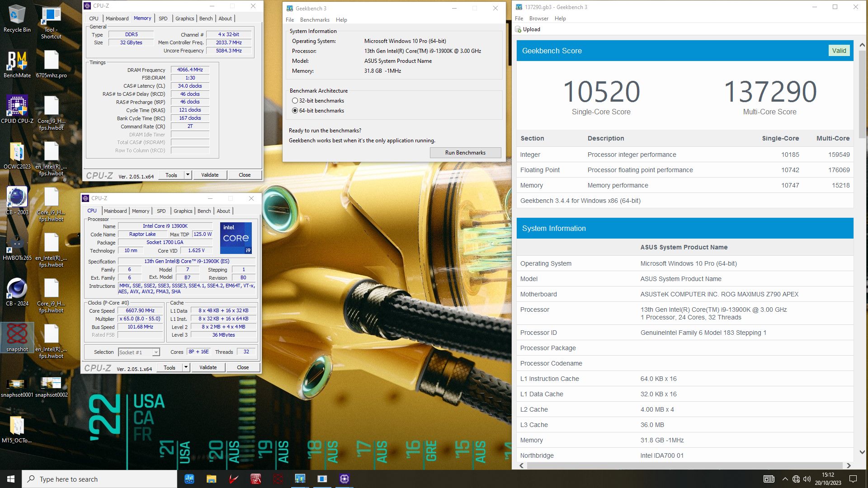
Task: Click the touch keyboard tray icon
Action: [x=769, y=479]
